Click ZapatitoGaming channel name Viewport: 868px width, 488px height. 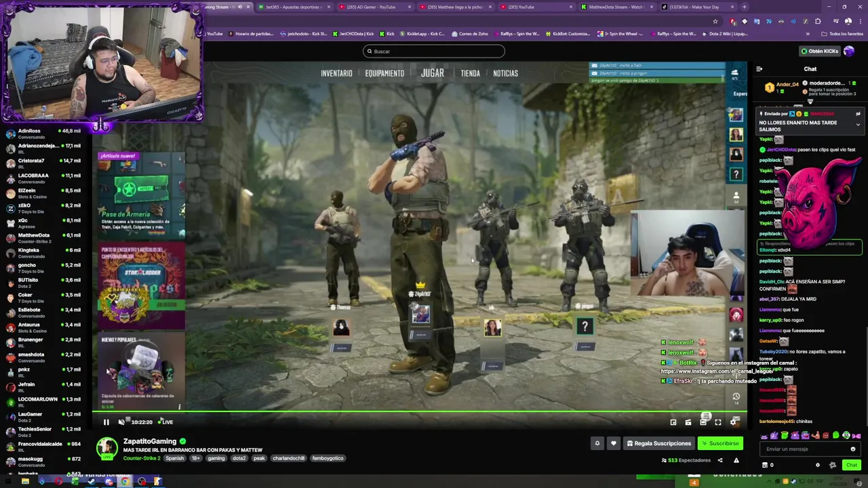coord(150,441)
